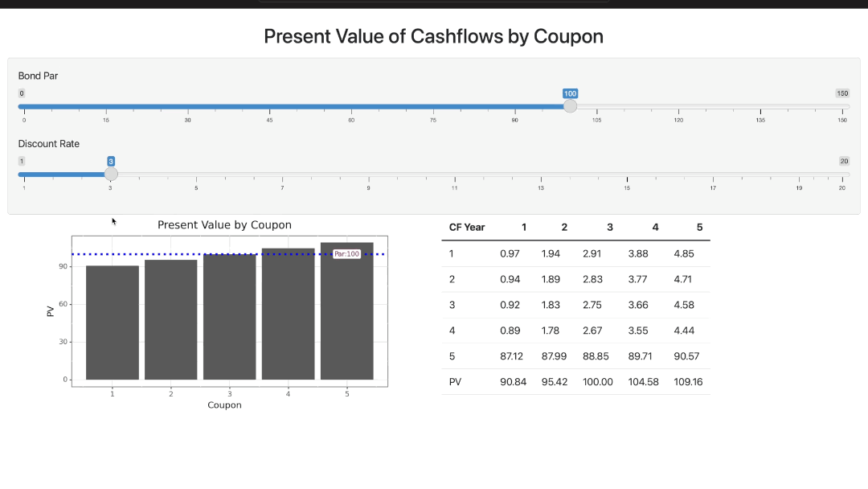Click the Bond Par slider handle at 100
This screenshot has width=868, height=489.
[x=570, y=106]
